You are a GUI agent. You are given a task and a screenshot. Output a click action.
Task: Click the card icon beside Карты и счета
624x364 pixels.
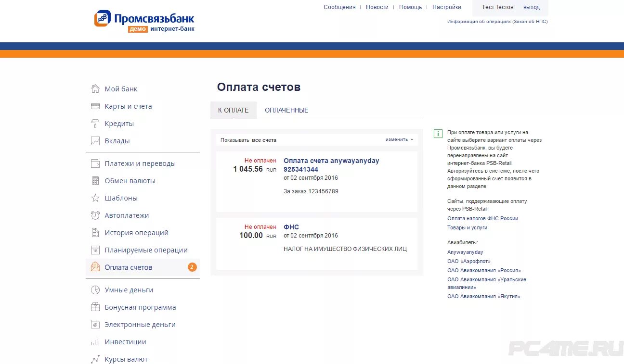point(95,106)
